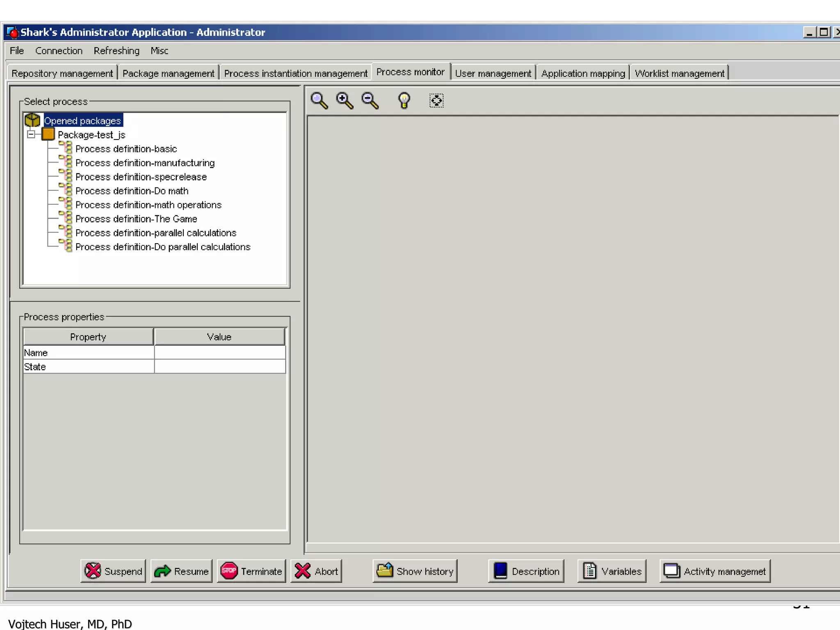Screen dimensions: 840x630
Task: Select Process definition-Do parallel calculations
Action: (x=163, y=247)
